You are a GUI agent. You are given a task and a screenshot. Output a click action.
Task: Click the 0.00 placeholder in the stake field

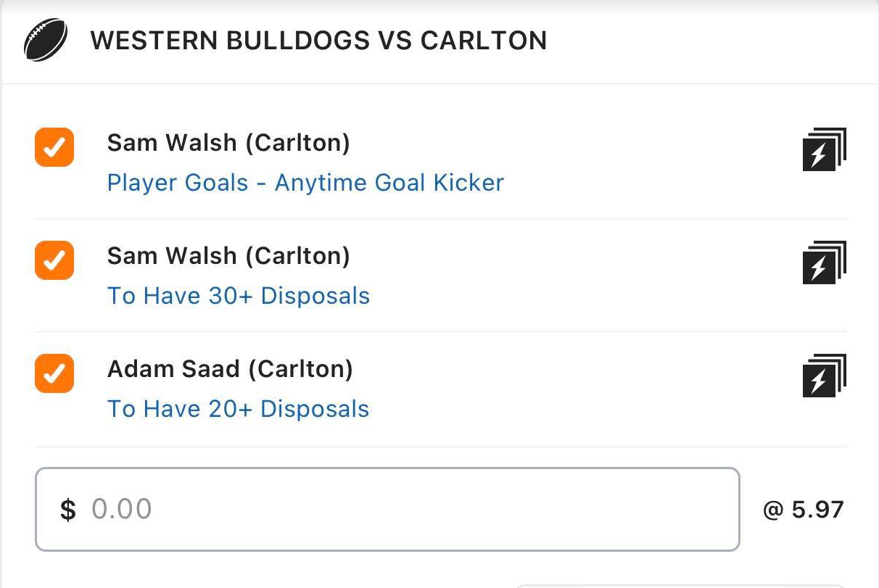pos(122,510)
